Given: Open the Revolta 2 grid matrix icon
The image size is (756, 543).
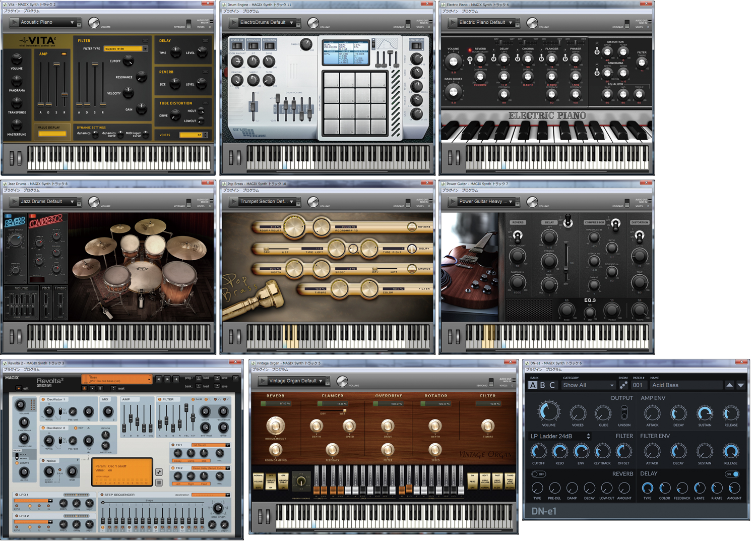Looking at the screenshot, I should 159,483.
